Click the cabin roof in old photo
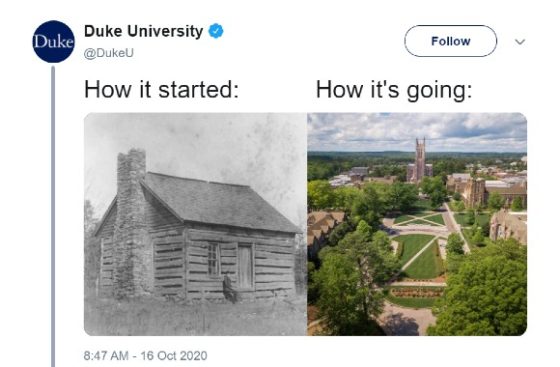The width and height of the screenshot is (560, 367). tap(218, 202)
